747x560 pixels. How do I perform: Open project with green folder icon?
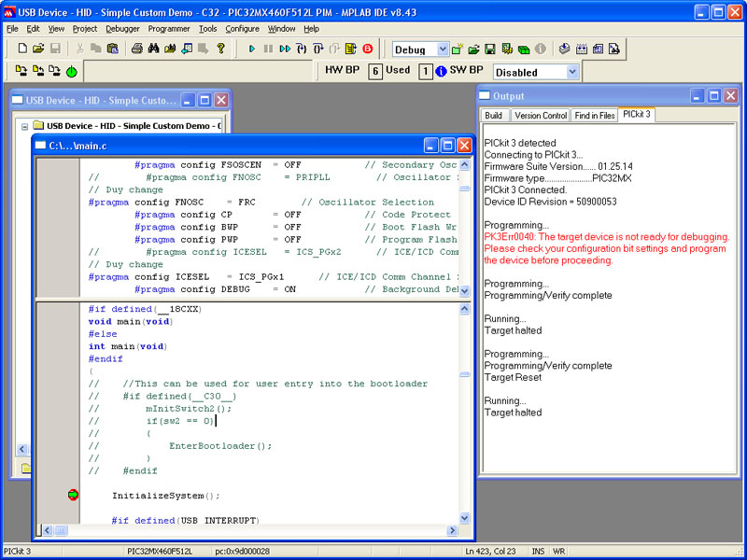[x=473, y=49]
